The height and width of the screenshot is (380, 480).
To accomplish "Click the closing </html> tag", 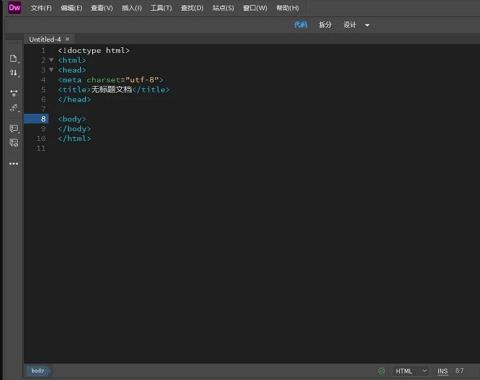I will [74, 138].
